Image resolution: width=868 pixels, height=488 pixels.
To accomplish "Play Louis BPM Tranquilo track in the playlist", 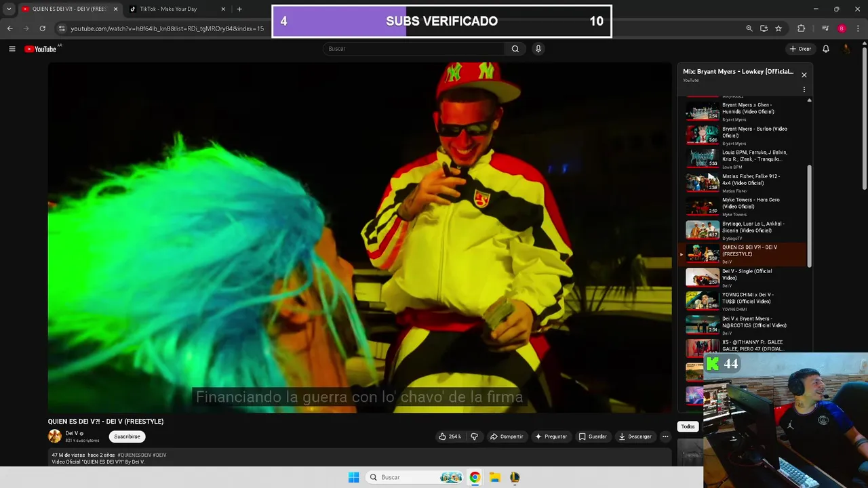I will pos(743,159).
